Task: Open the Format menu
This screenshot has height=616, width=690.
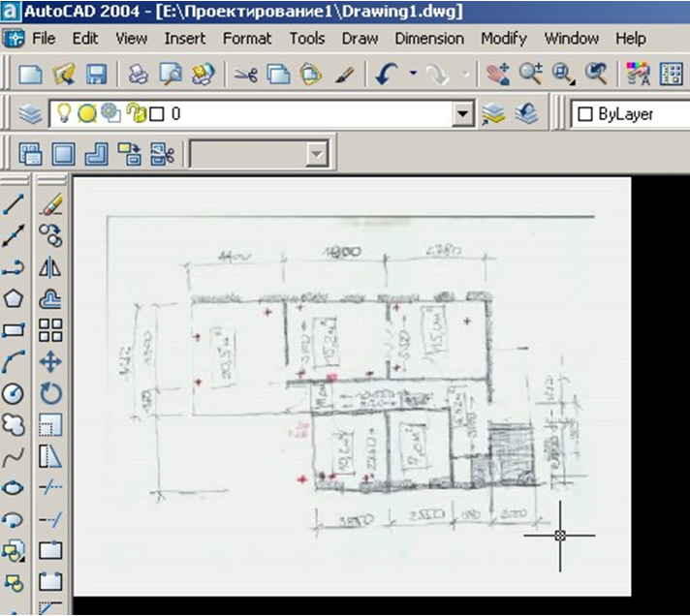Action: pyautogui.click(x=247, y=39)
